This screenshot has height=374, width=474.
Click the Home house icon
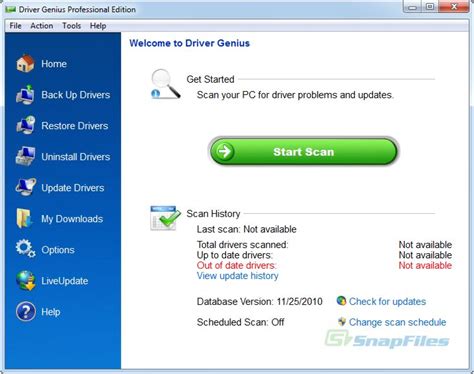click(x=25, y=63)
